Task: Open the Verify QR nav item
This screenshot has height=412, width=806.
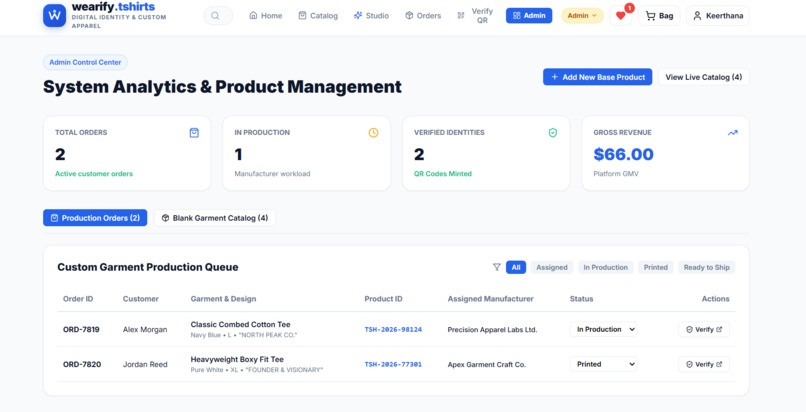Action: click(475, 15)
